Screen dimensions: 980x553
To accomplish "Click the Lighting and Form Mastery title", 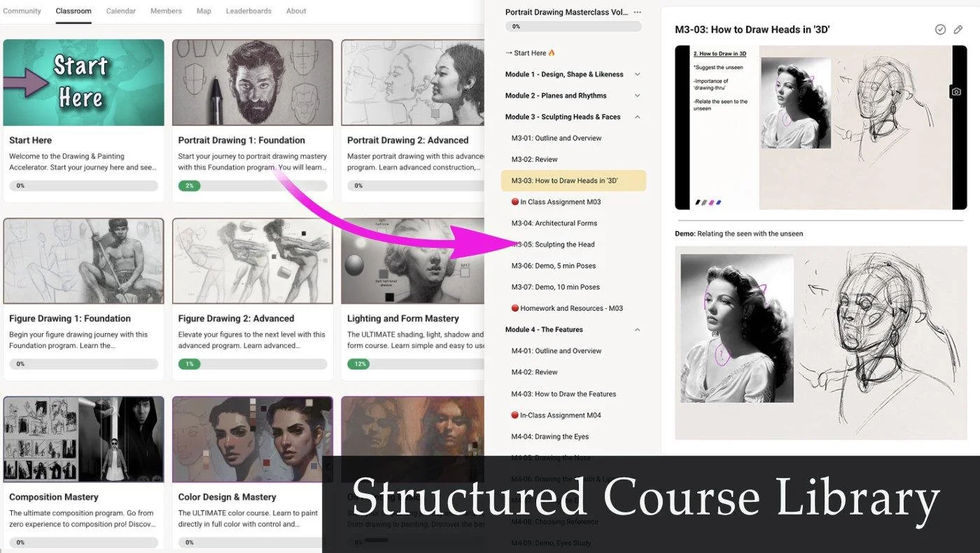I will point(403,318).
